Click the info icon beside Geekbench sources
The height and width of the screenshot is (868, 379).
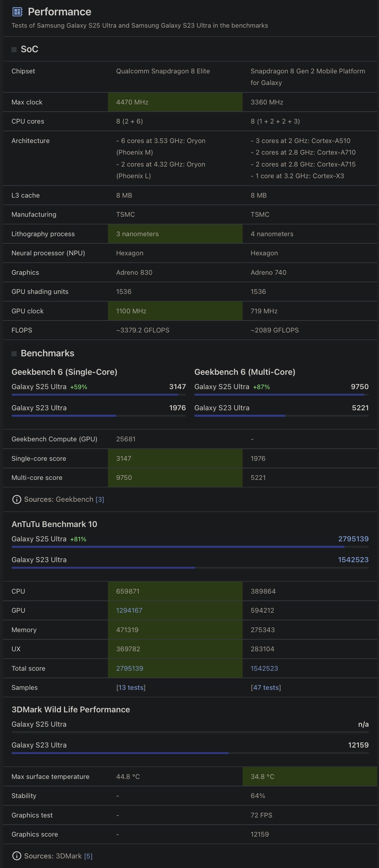click(16, 499)
